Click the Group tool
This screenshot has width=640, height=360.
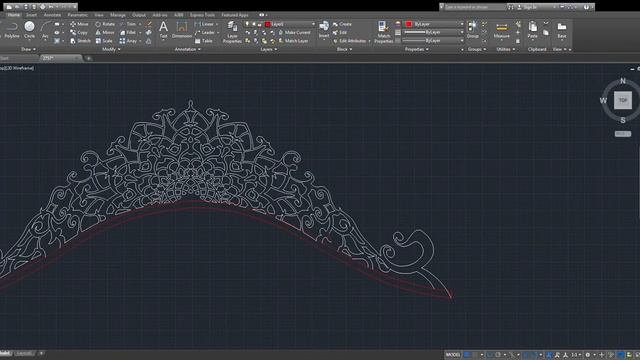(472, 30)
